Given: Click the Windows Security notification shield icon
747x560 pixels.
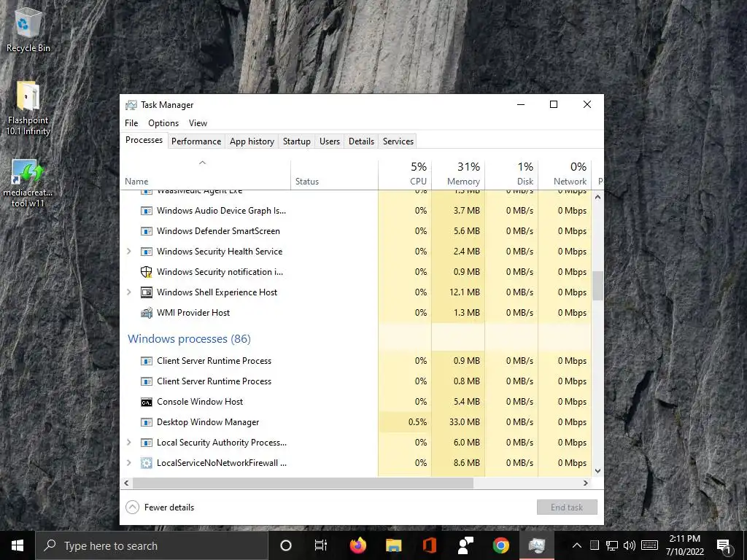Looking at the screenshot, I should coord(146,272).
